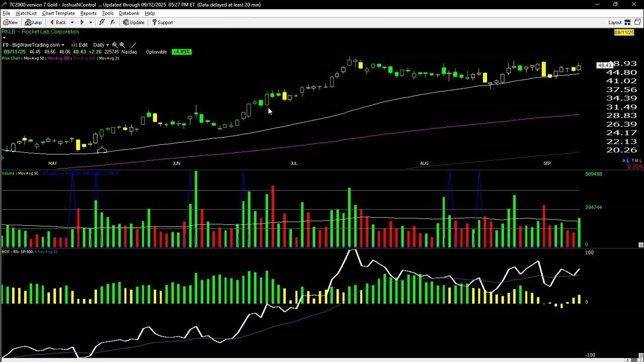The width and height of the screenshot is (644, 362).
Task: Open the Daily timeframe dropdown
Action: click(x=101, y=45)
